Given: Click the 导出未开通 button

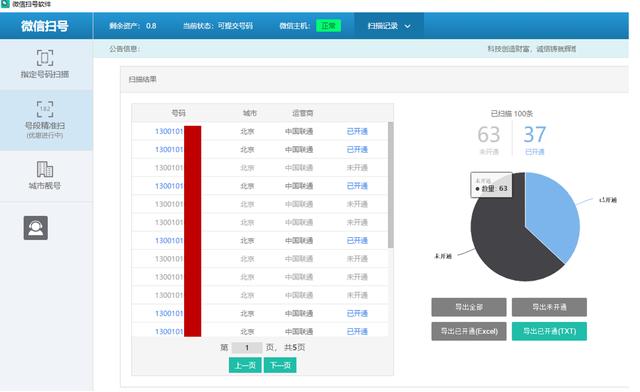Looking at the screenshot, I should tap(549, 307).
